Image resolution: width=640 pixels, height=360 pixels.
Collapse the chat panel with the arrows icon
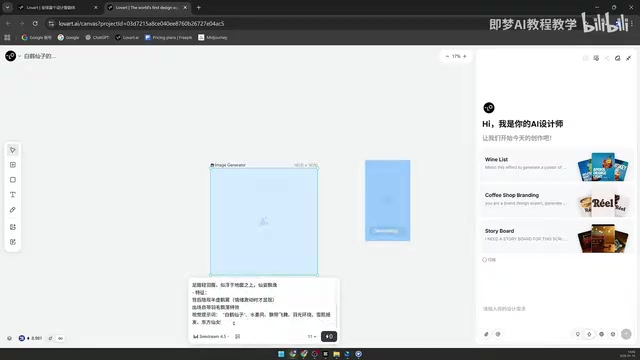(629, 58)
